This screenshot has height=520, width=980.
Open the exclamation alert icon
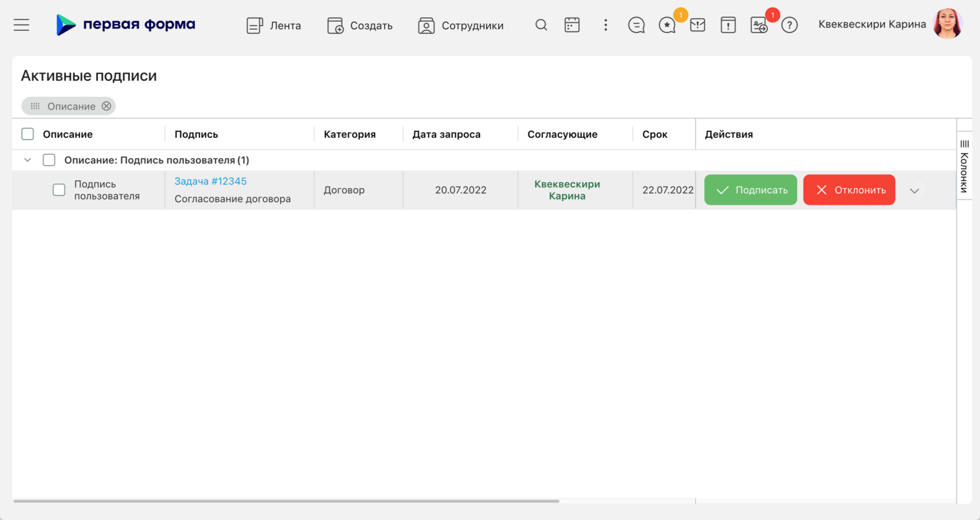point(728,25)
